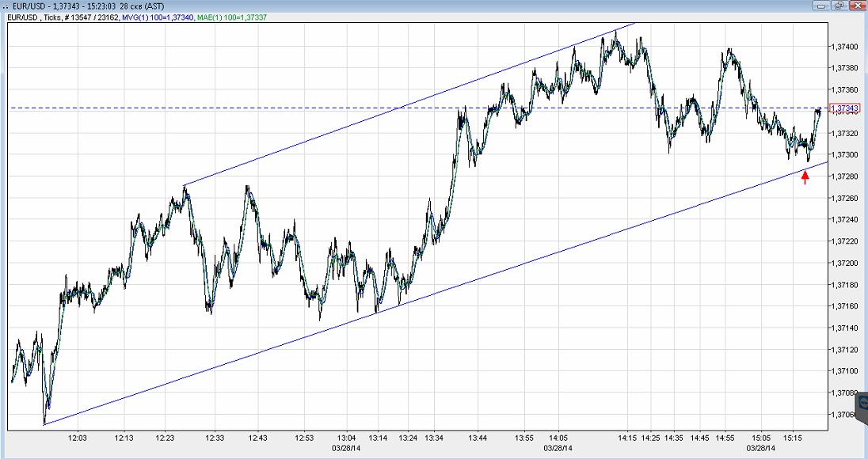Click the 12:53 time axis label
The height and width of the screenshot is (459, 868).
tap(305, 438)
